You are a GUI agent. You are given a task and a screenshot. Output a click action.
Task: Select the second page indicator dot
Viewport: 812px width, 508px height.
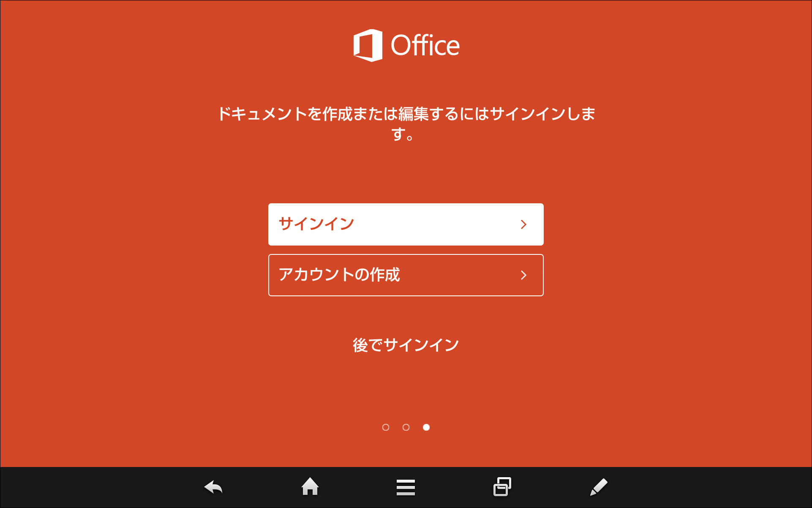[x=406, y=427]
